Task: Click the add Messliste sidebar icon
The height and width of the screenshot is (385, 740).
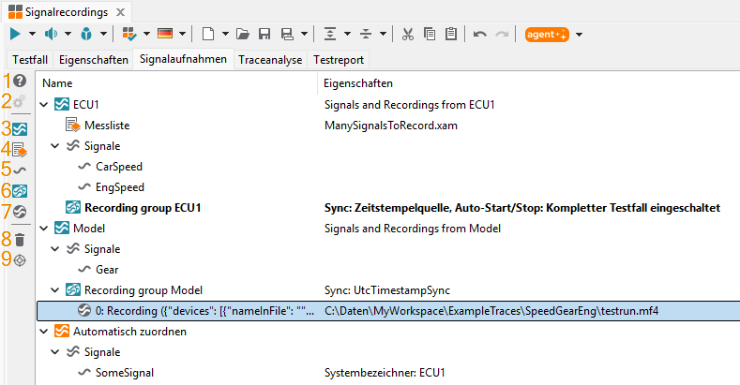Action: (19, 150)
